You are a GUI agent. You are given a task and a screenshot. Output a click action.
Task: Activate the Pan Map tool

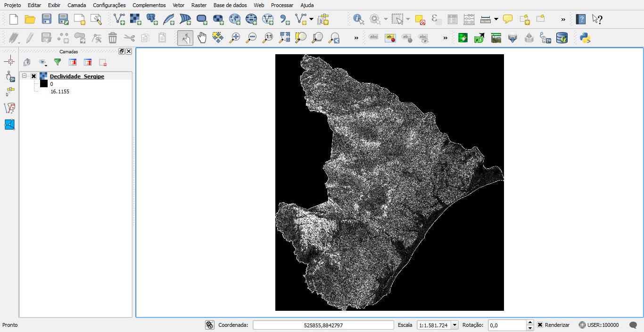[x=202, y=38]
